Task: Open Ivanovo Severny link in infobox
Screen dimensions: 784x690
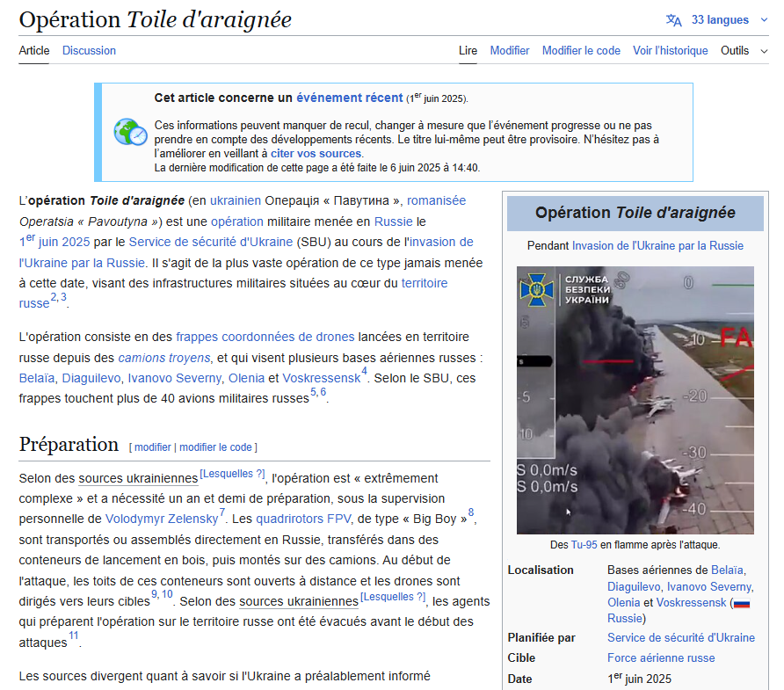Action: [709, 586]
